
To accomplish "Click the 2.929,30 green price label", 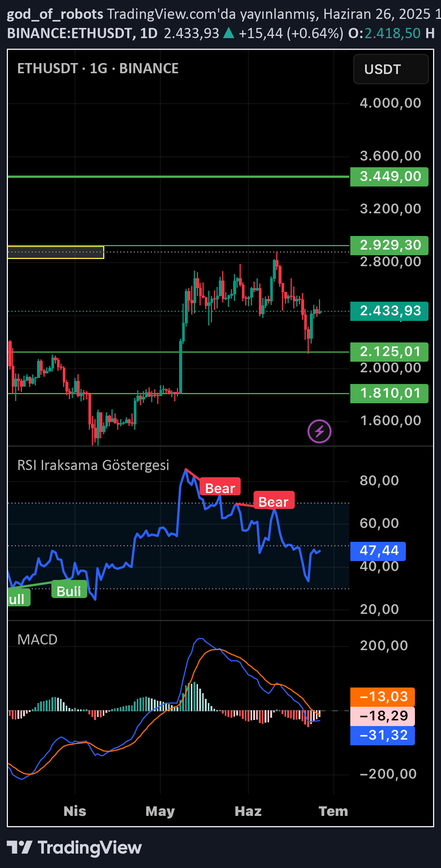I will 389,245.
